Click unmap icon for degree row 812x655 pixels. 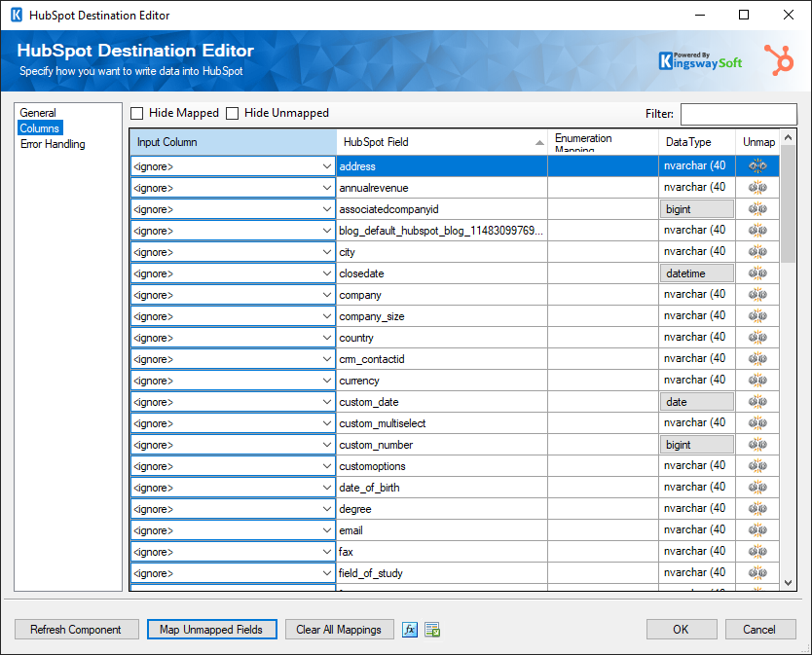point(757,509)
